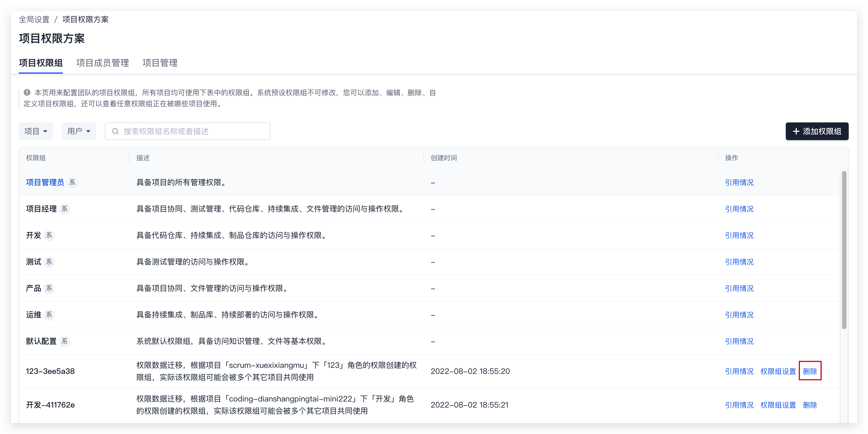Switch to the 项目权限组 tab
868x434 pixels.
click(x=41, y=63)
